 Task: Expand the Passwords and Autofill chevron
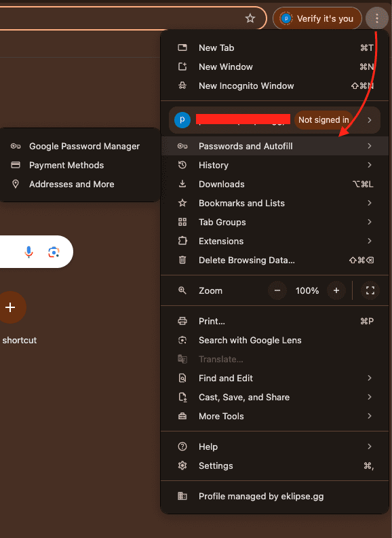point(370,146)
